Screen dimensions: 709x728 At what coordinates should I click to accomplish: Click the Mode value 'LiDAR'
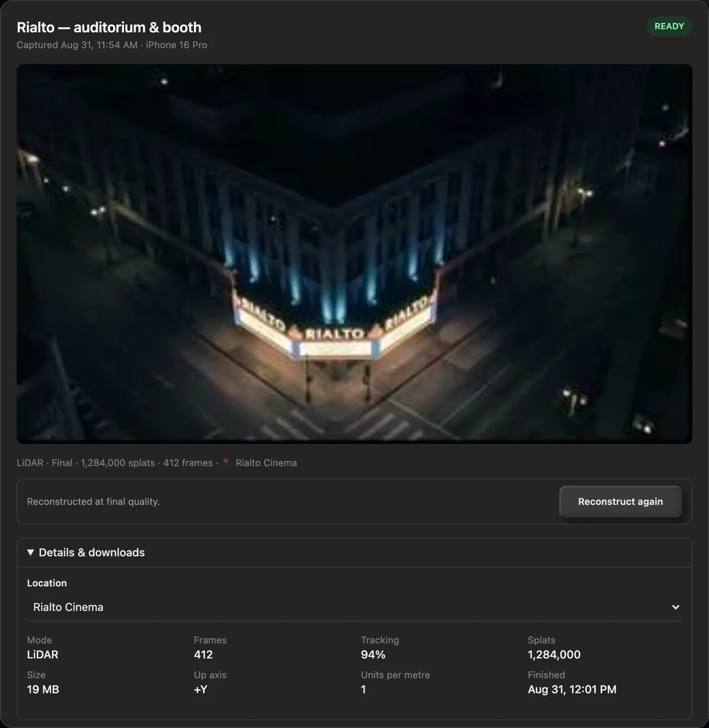(x=43, y=654)
